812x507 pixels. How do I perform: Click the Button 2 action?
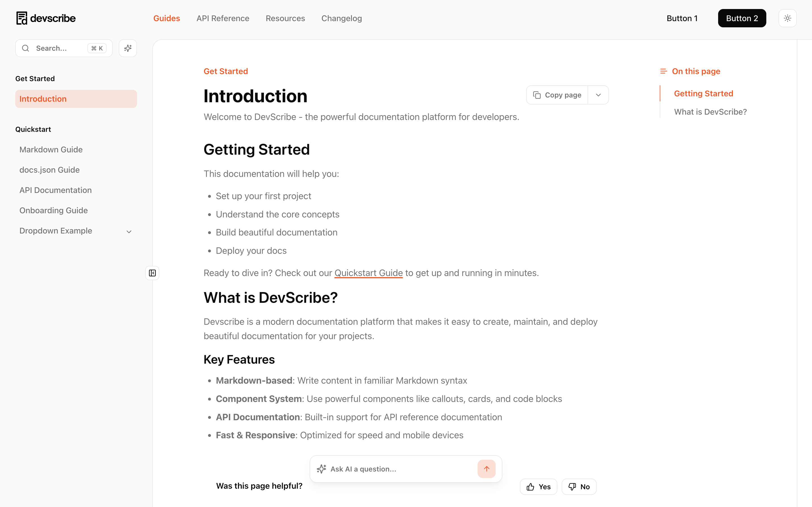[742, 18]
